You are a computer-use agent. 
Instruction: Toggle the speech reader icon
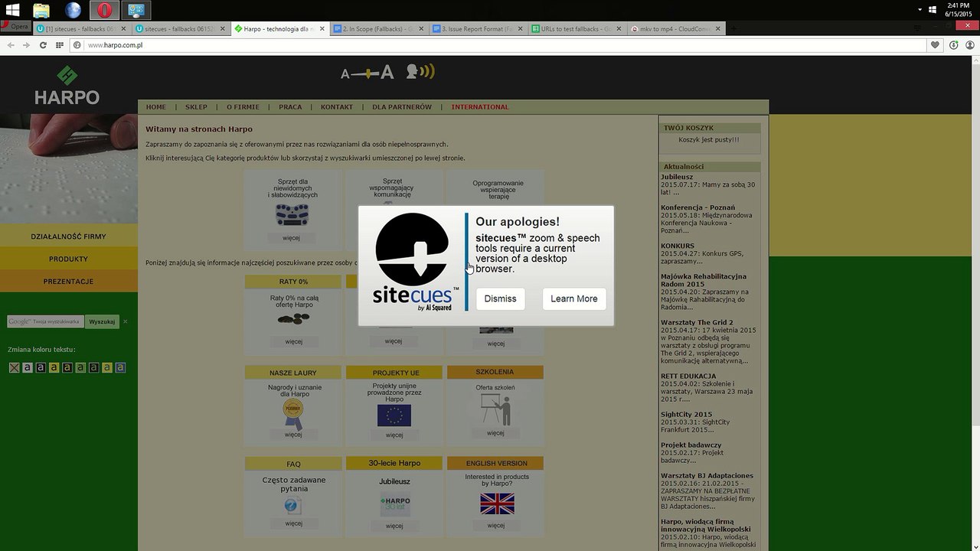[420, 72]
